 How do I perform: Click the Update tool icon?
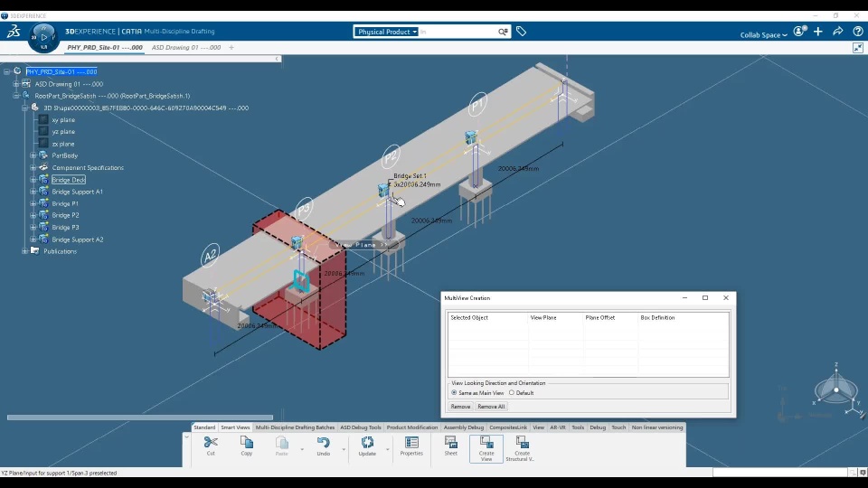367,442
